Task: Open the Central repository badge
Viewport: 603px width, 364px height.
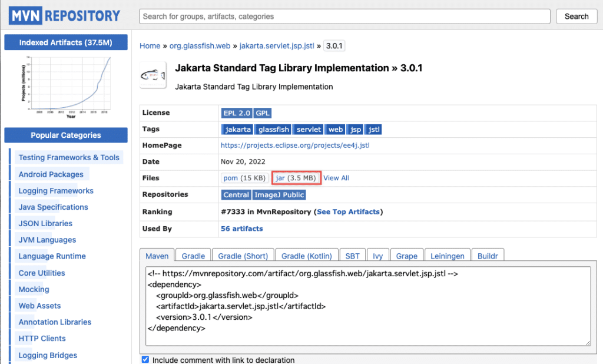Action: (236, 194)
